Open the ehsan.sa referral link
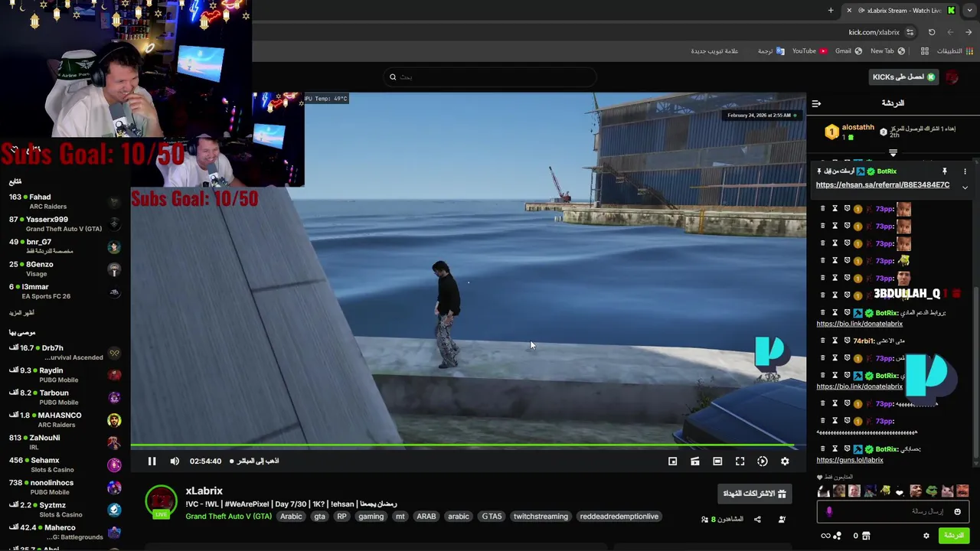 [883, 185]
